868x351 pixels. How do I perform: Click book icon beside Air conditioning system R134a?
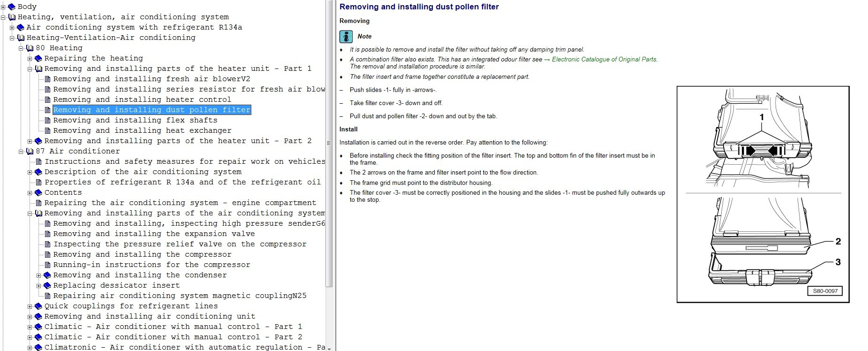pos(21,28)
